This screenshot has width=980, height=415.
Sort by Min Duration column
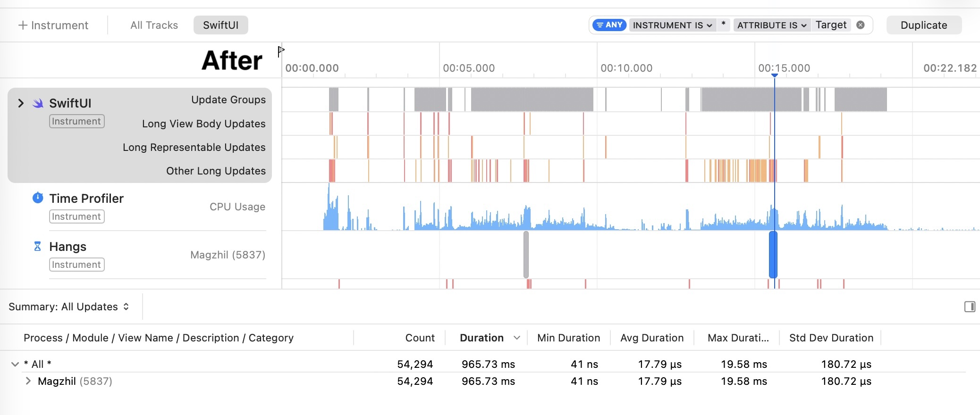pos(568,338)
